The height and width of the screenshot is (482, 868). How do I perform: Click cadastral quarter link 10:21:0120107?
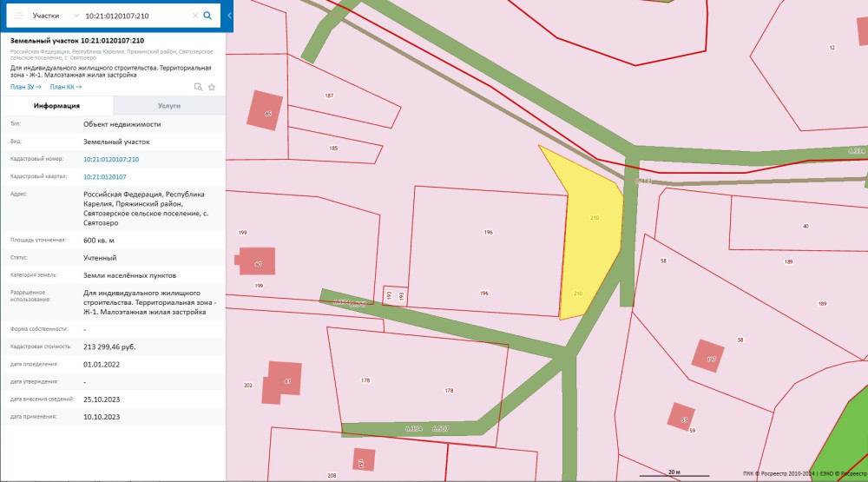pos(105,177)
